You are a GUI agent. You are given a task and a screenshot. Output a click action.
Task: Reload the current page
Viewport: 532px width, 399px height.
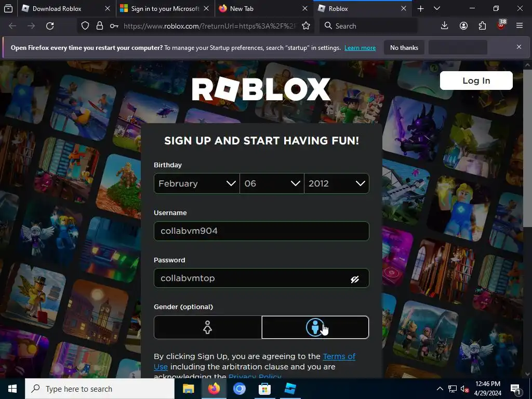50,26
